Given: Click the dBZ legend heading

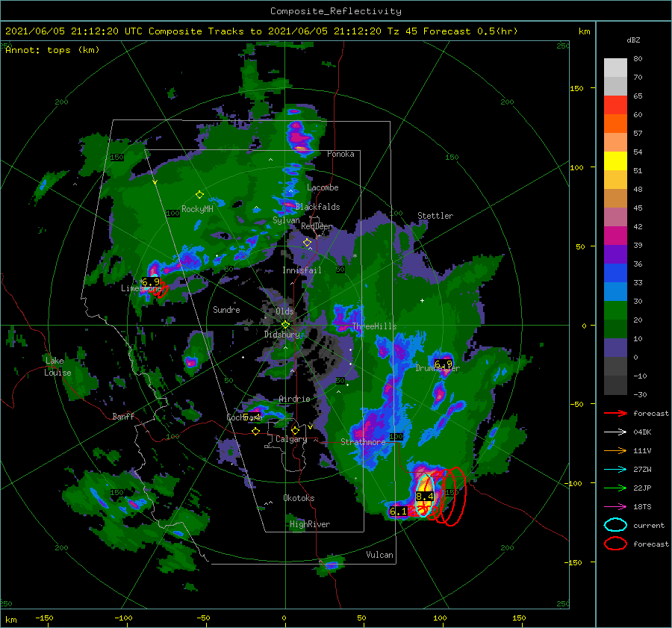Looking at the screenshot, I should pos(633,40).
